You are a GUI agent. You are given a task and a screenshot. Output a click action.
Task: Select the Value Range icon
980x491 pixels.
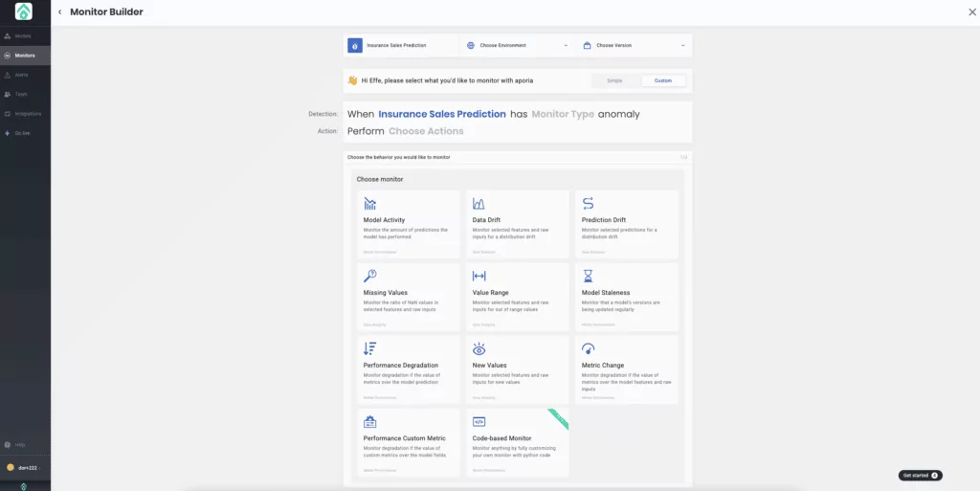[479, 276]
